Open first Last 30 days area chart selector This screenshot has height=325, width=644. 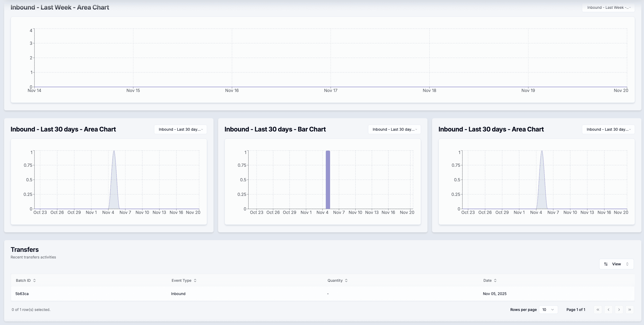pos(180,129)
